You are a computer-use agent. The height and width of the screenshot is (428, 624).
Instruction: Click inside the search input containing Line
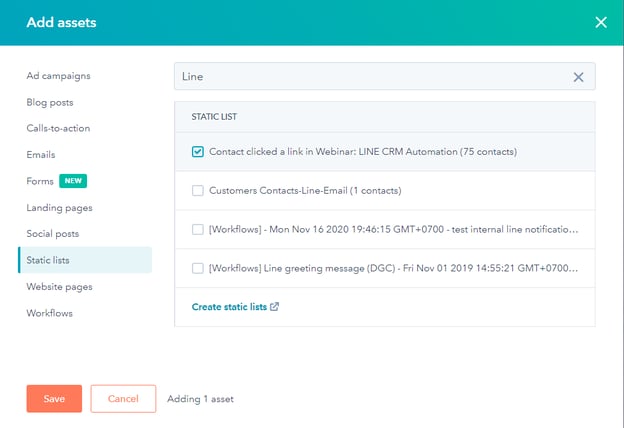click(x=370, y=77)
